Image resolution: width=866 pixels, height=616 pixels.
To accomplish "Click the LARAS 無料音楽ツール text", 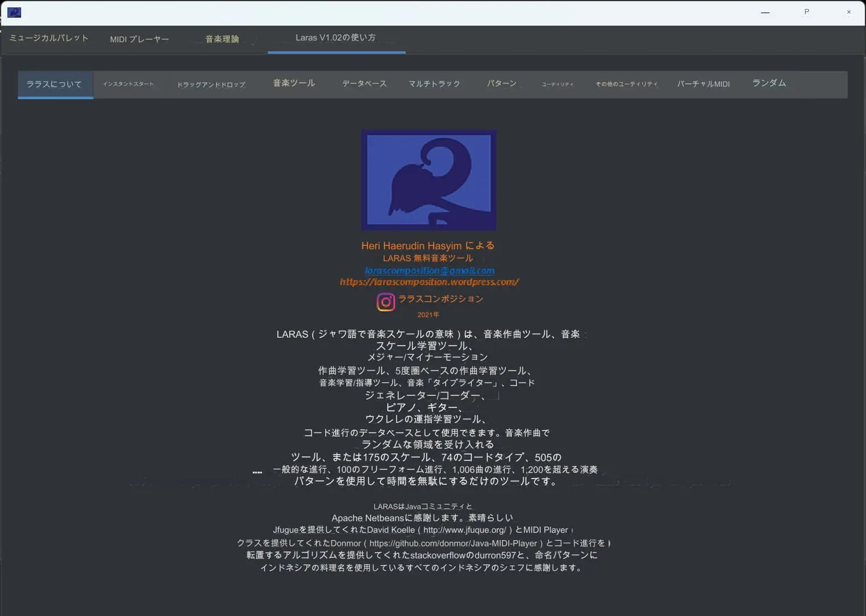I will (x=428, y=258).
